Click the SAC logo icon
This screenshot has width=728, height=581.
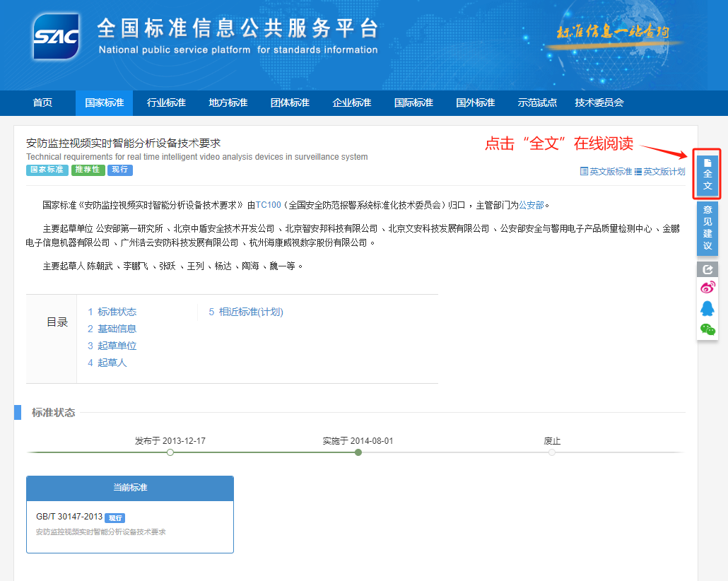pyautogui.click(x=56, y=35)
